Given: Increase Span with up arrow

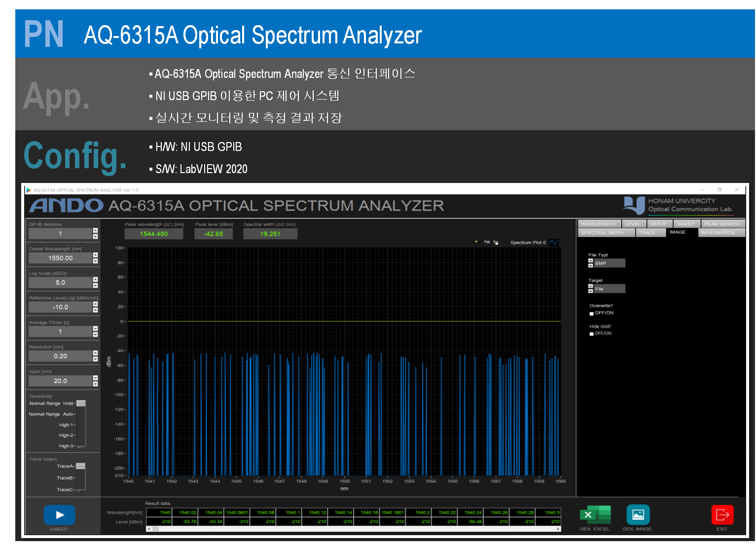Looking at the screenshot, I should [x=96, y=378].
